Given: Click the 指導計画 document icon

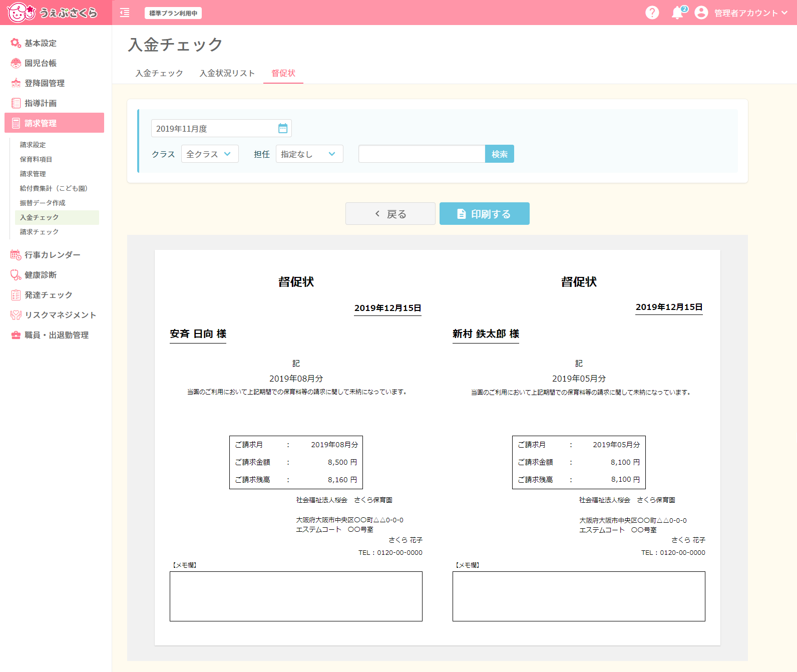Looking at the screenshot, I should (x=16, y=103).
